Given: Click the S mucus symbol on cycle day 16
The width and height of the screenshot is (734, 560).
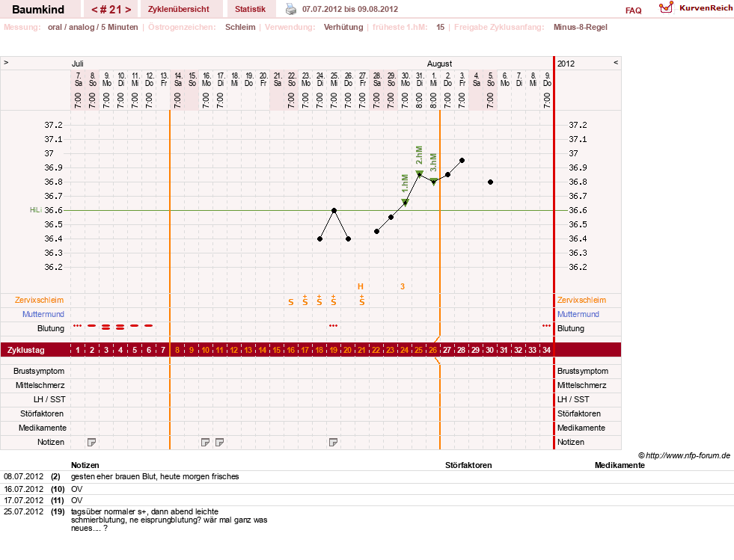Looking at the screenshot, I should (x=291, y=302).
